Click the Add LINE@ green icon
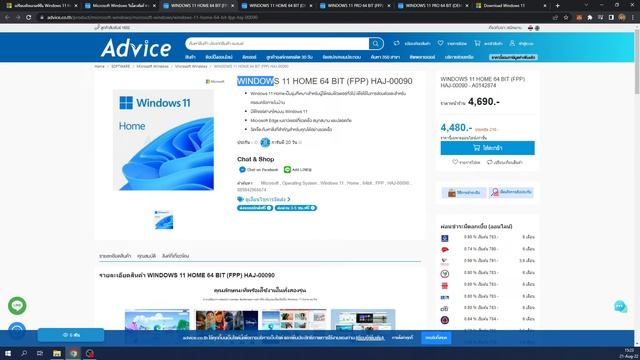Image resolution: width=640 pixels, height=360 pixels. coord(287,169)
